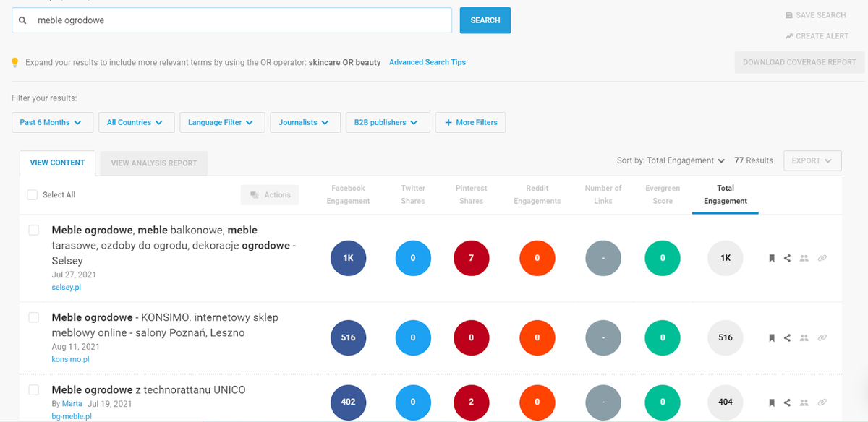Sort by Reddit Engagements column
Viewport: 868px width, 422px height.
coord(537,194)
